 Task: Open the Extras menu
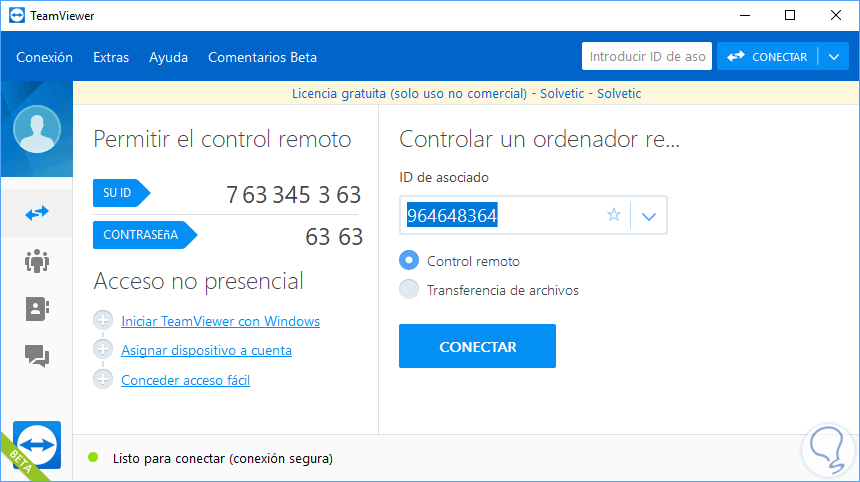(x=111, y=57)
